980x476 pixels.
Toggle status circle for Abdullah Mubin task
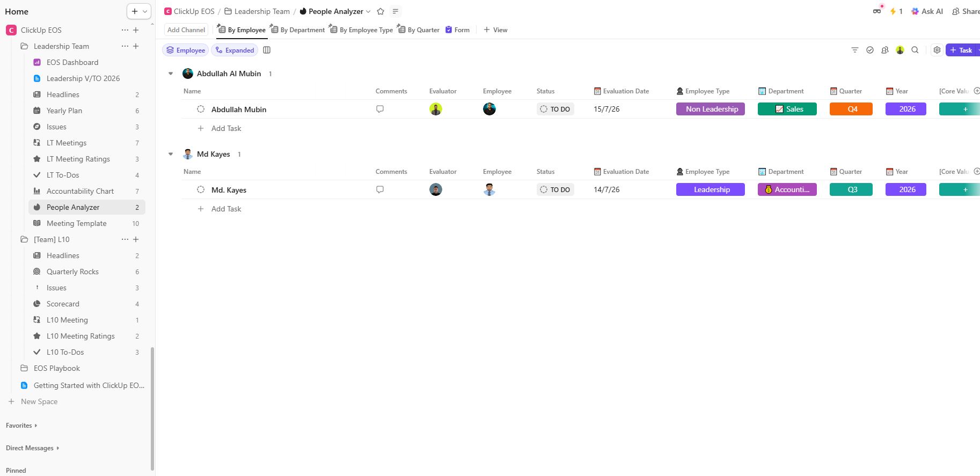[201, 109]
